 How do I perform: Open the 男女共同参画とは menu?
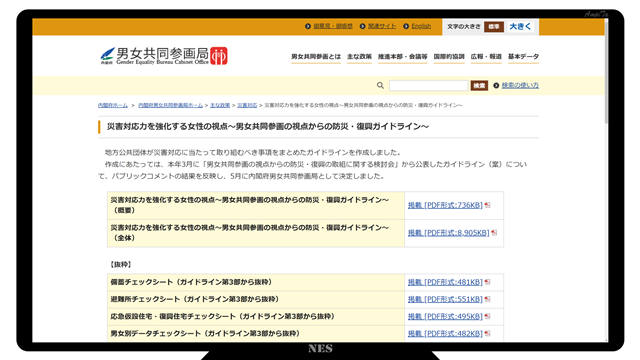tap(316, 57)
